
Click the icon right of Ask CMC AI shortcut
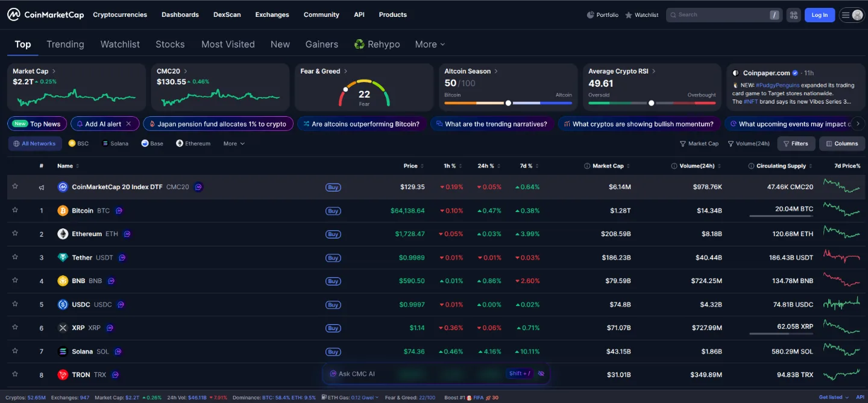[x=541, y=373]
